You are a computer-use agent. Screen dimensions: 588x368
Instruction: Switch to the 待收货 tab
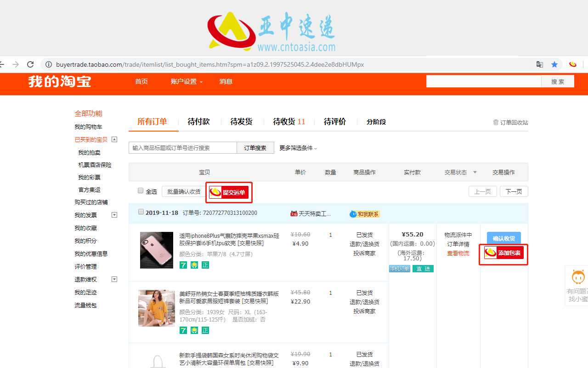click(x=289, y=121)
